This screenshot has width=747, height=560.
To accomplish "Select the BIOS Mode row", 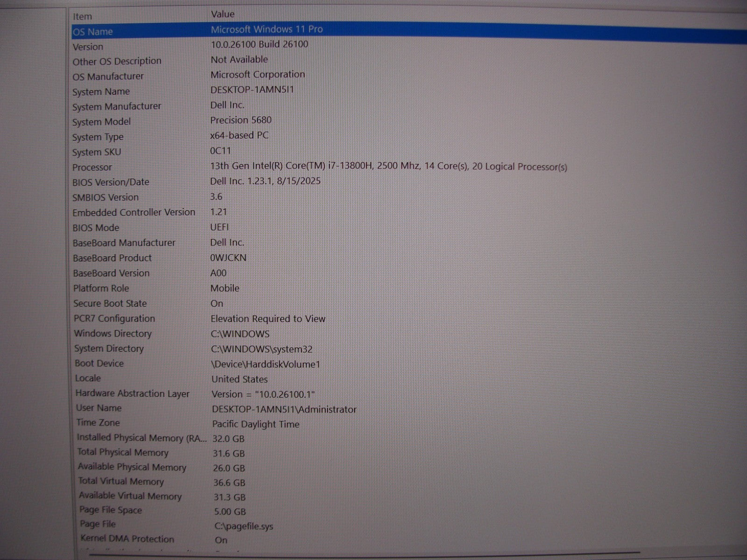I will [96, 228].
